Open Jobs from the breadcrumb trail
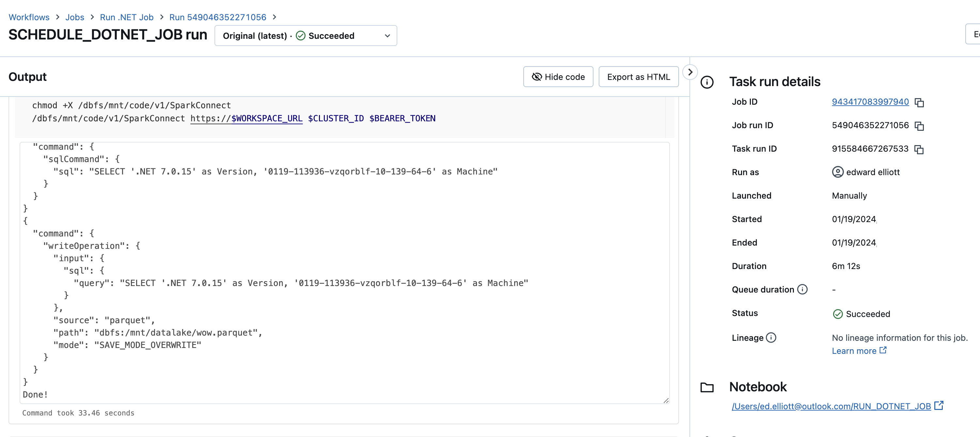The width and height of the screenshot is (980, 437). (x=74, y=17)
